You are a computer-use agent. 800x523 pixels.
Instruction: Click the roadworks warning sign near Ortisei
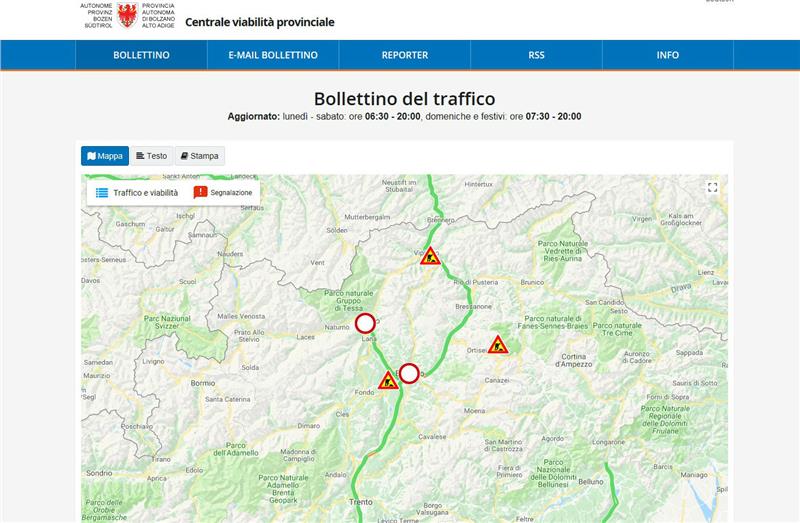[498, 346]
